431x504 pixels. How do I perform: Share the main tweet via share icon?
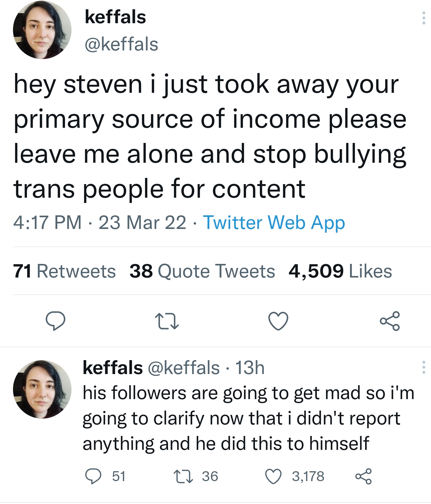click(x=390, y=321)
